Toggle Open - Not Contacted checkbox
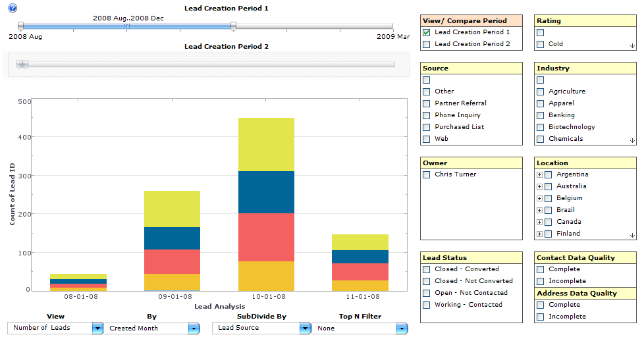 pos(426,293)
